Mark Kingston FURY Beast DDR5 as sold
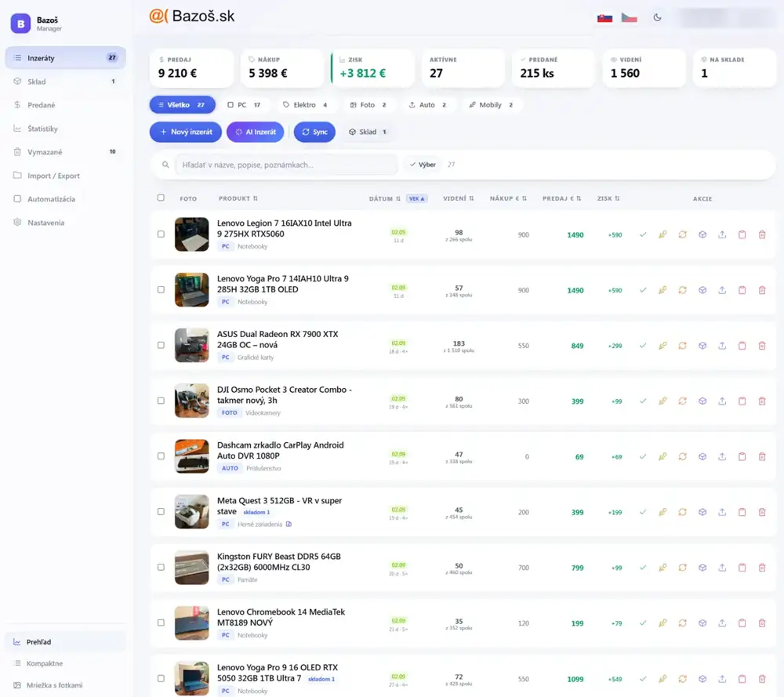This screenshot has width=784, height=697. 643,568
